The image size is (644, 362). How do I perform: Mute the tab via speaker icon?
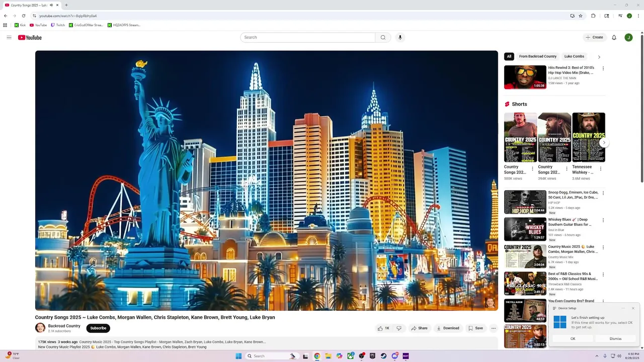pyautogui.click(x=51, y=5)
